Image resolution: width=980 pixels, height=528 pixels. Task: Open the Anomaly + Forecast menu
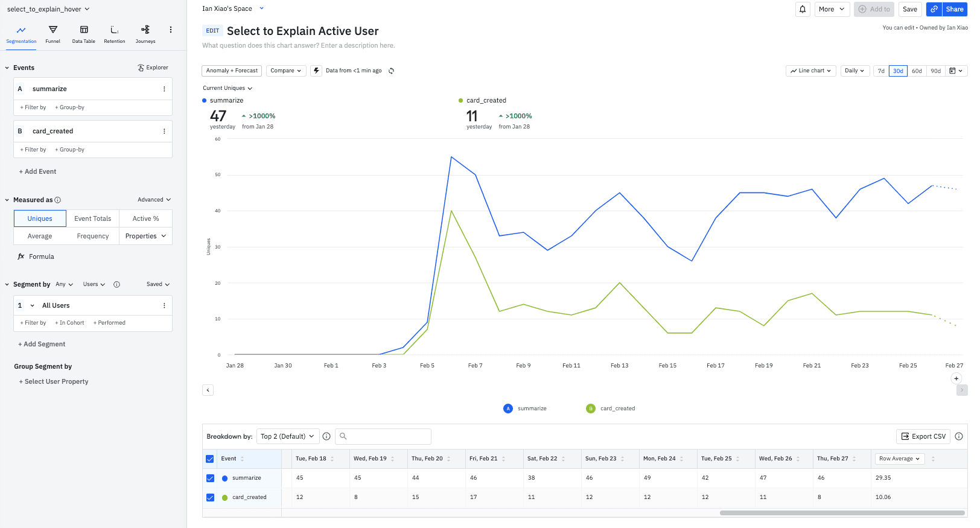(232, 71)
